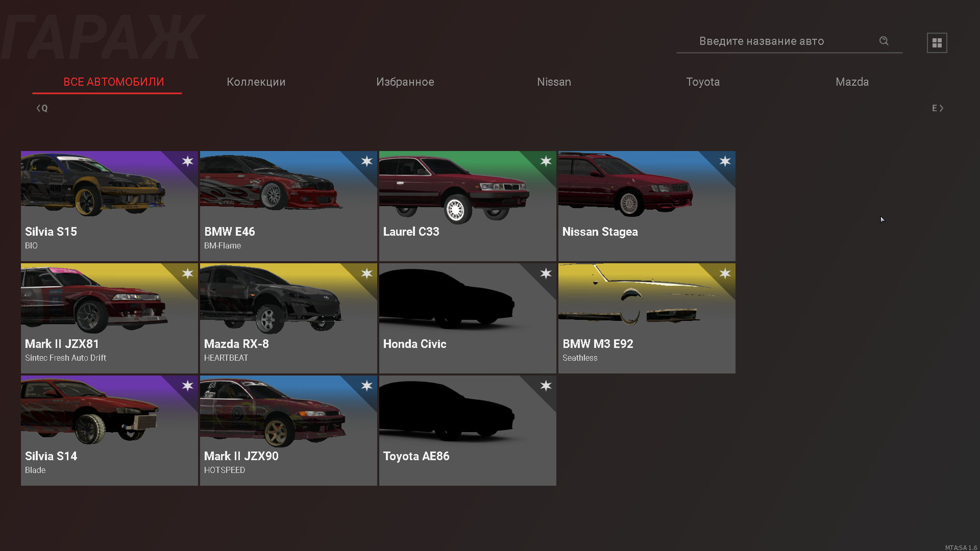The image size is (980, 551).
Task: Switch to grid view layout icon
Action: pos(937,43)
